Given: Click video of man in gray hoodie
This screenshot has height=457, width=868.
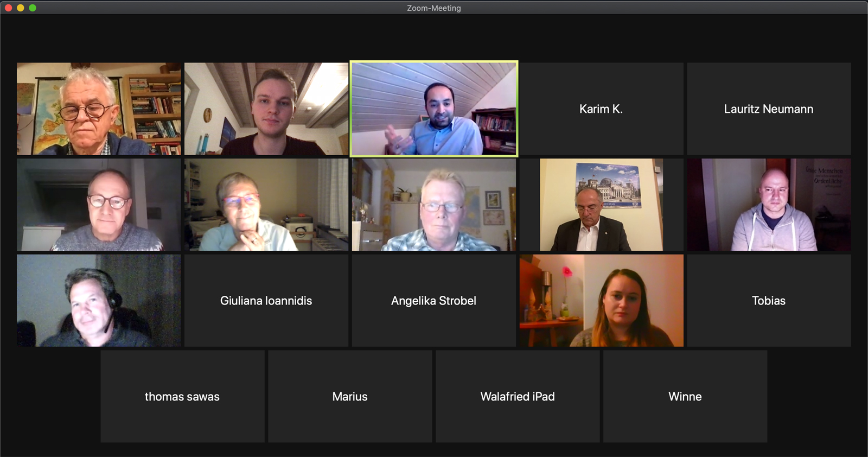Looking at the screenshot, I should 769,205.
